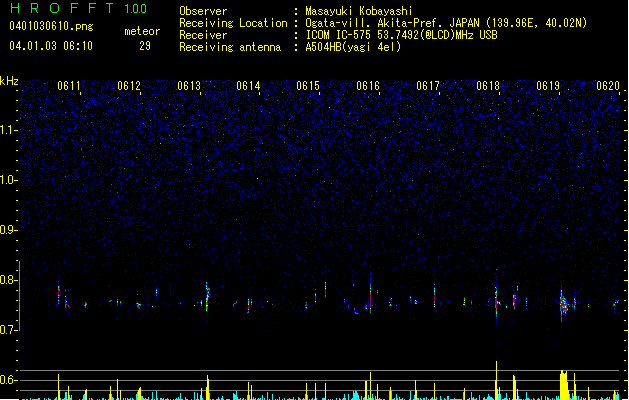Screen dimensions: 629x400
Task: Click the Receiving Location label
Action: (233, 23)
